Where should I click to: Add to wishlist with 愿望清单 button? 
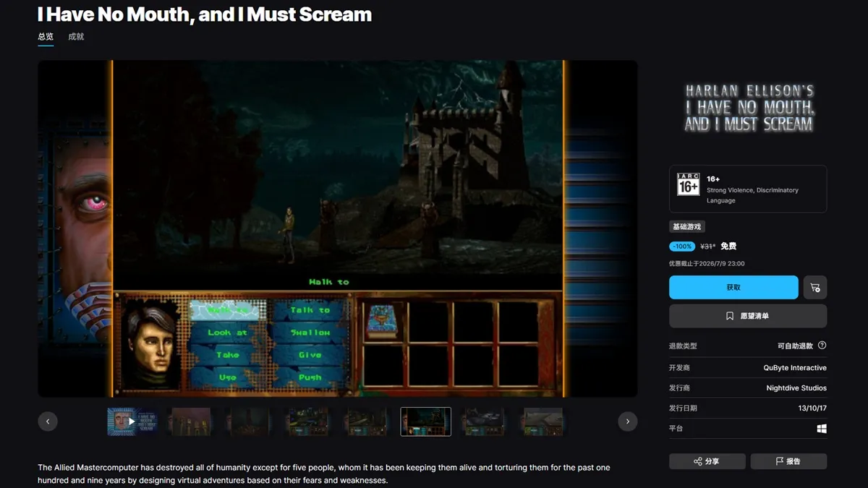coord(748,316)
